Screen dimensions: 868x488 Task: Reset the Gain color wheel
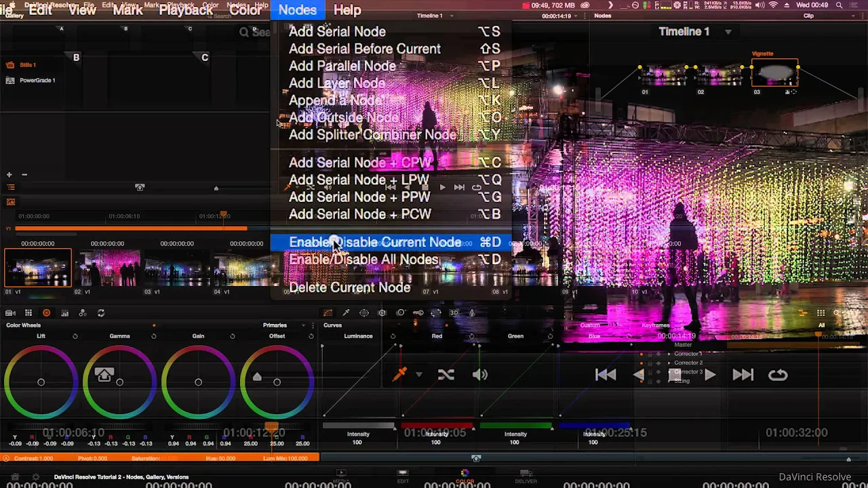(x=233, y=336)
